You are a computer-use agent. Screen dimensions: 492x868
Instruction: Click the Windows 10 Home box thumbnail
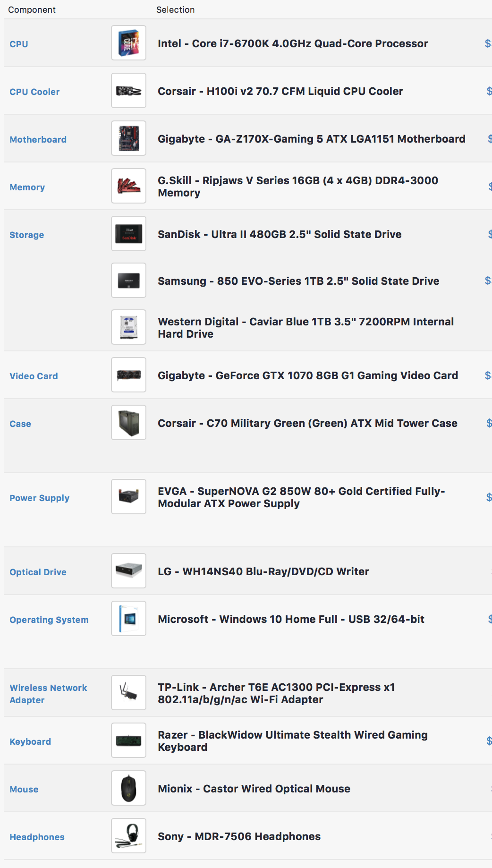(128, 619)
